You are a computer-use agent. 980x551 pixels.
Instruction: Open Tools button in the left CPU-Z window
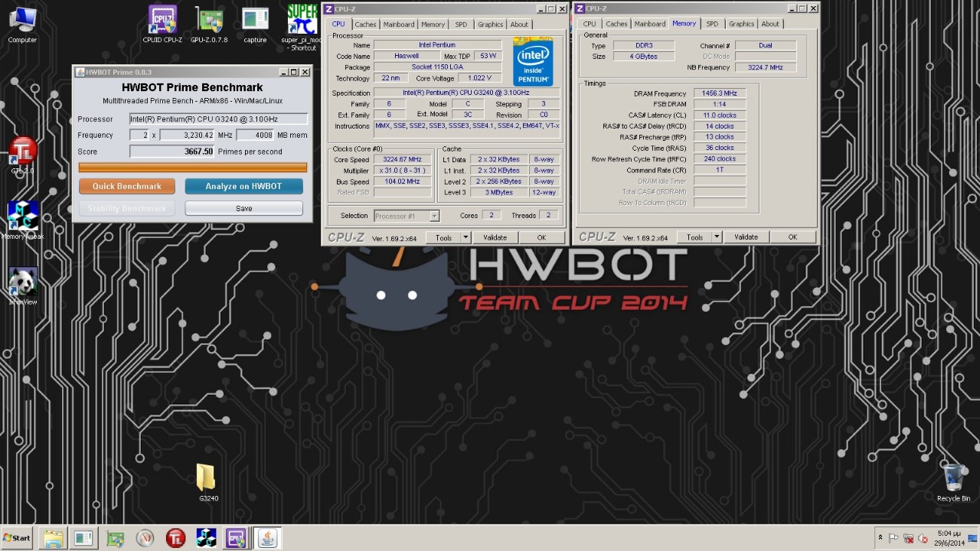[443, 237]
